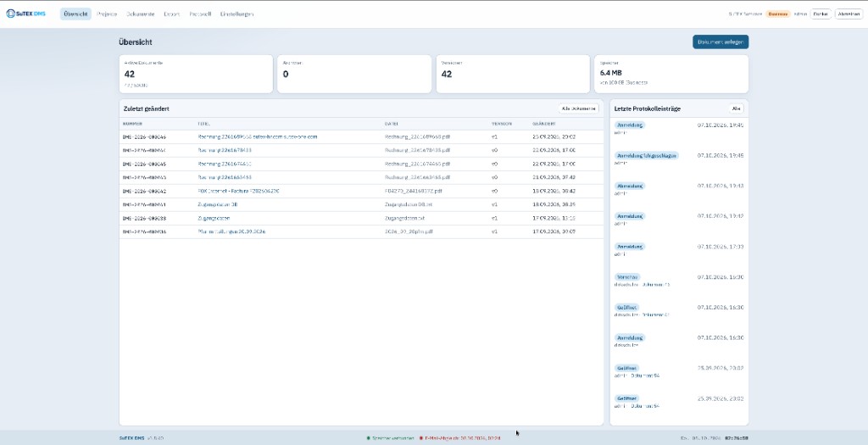Click the Alle Dokumente button
This screenshot has width=868, height=445.
tap(578, 108)
